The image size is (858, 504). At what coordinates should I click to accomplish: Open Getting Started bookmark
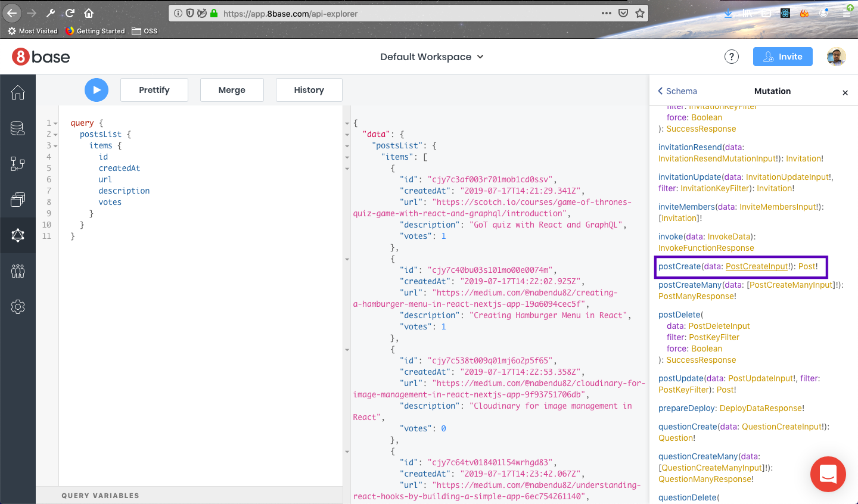point(95,31)
